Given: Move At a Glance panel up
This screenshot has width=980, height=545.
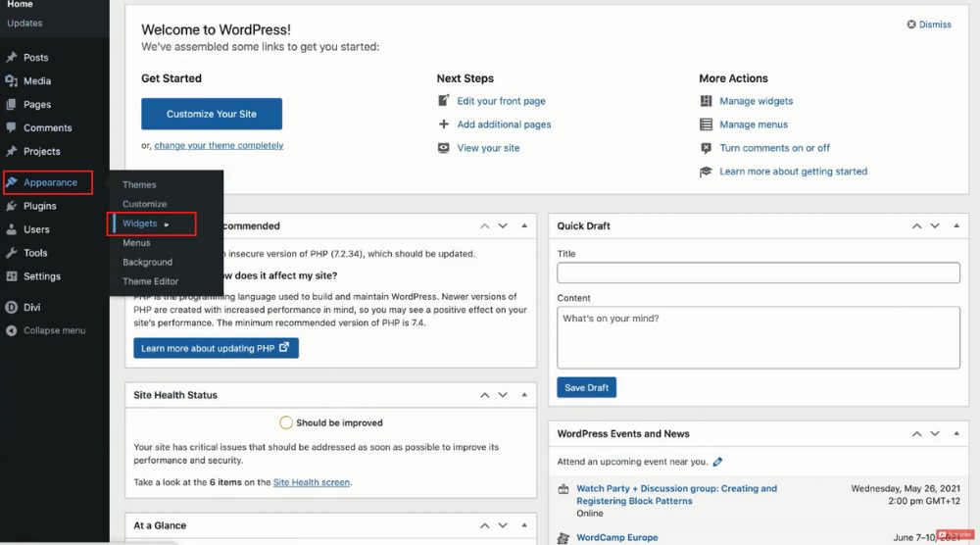Looking at the screenshot, I should (x=484, y=525).
